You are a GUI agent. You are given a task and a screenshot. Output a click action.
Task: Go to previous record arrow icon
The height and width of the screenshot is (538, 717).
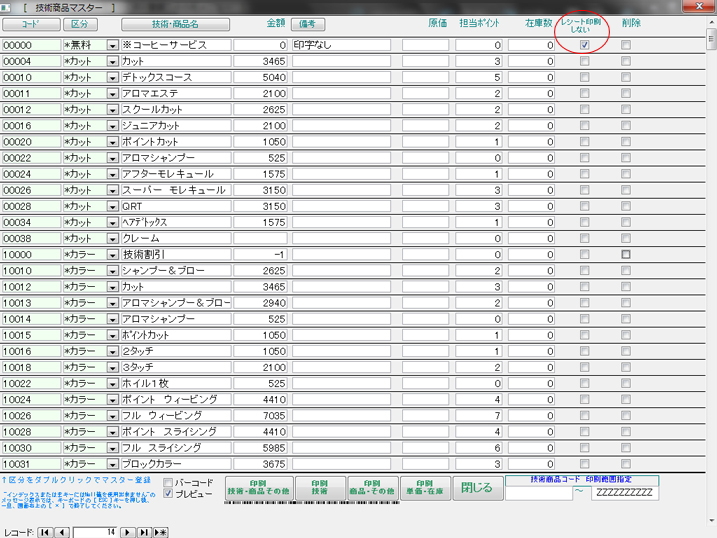click(x=62, y=533)
